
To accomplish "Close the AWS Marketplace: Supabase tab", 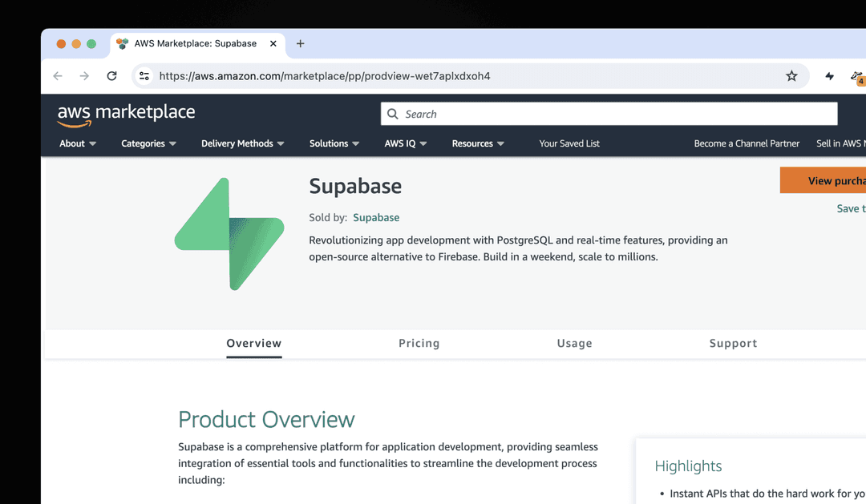I will [273, 43].
